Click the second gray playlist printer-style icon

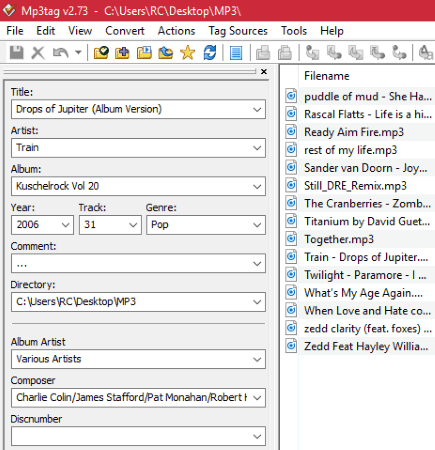pos(285,53)
